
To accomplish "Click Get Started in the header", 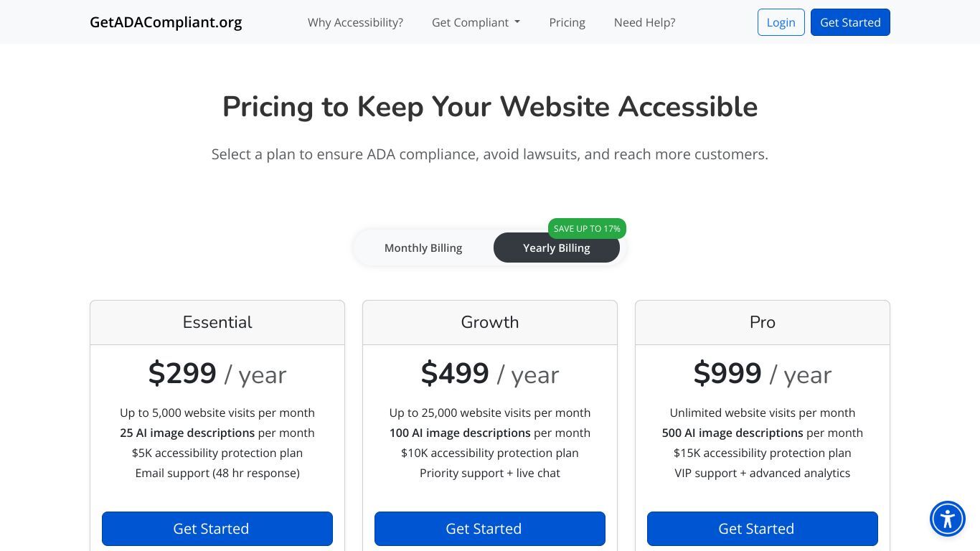I will pyautogui.click(x=850, y=22).
